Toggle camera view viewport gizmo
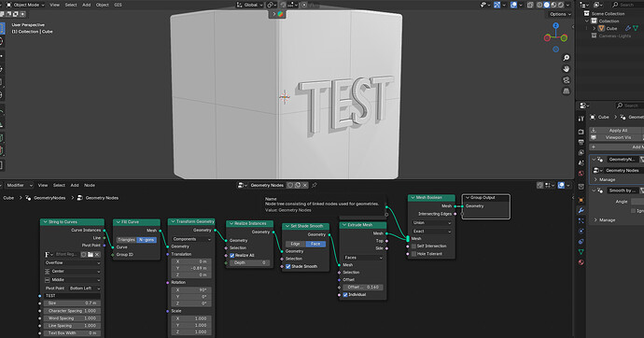This screenshot has width=644, height=338. point(567,80)
